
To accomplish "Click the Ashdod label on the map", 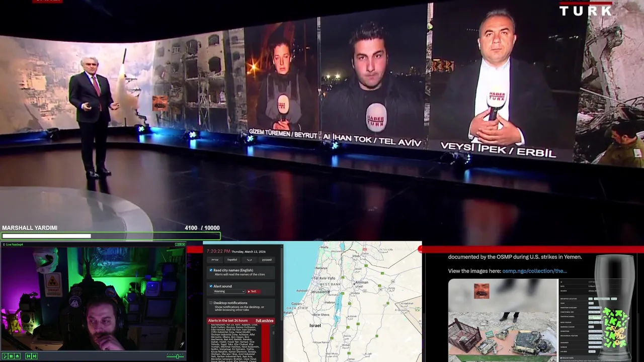I will point(302,291).
